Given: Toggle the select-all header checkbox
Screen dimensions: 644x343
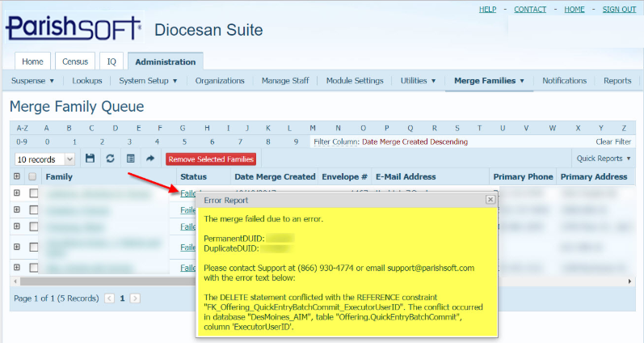Looking at the screenshot, I should click(32, 177).
